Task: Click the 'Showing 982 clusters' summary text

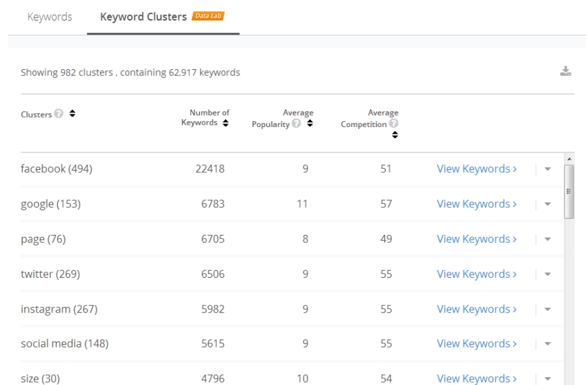Action: coord(131,72)
